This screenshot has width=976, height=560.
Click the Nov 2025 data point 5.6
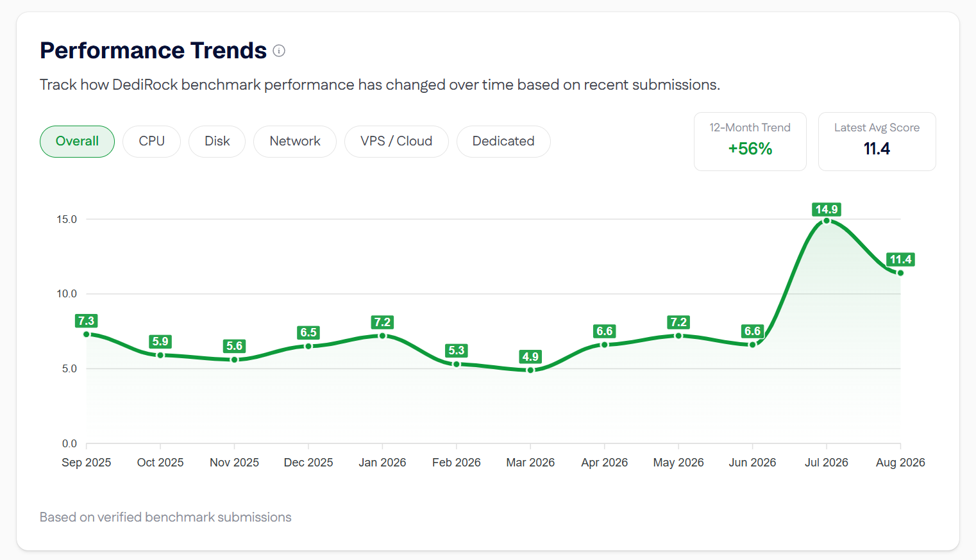pos(235,359)
